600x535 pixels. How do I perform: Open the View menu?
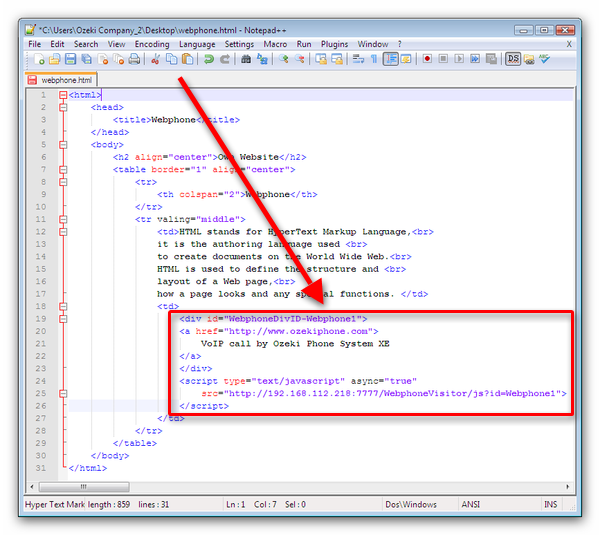point(116,44)
